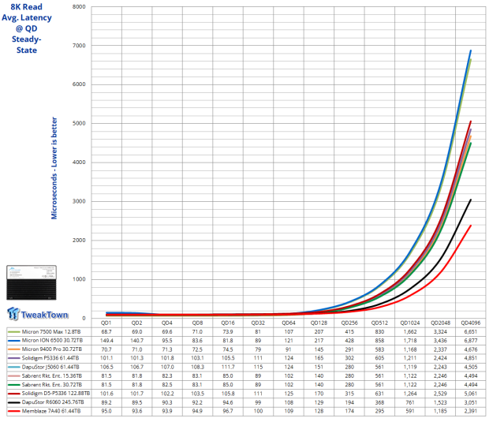The image size is (489, 448).
Task: Click the QD1024 column header
Action: pyautogui.click(x=410, y=323)
